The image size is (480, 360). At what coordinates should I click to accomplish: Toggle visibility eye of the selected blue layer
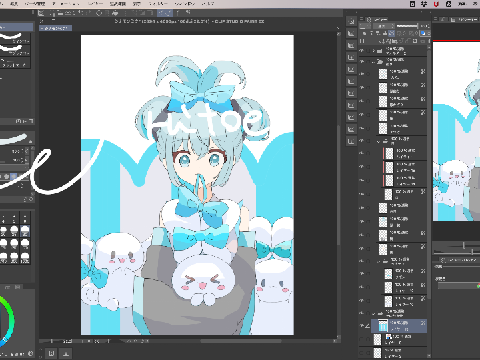click(362, 326)
